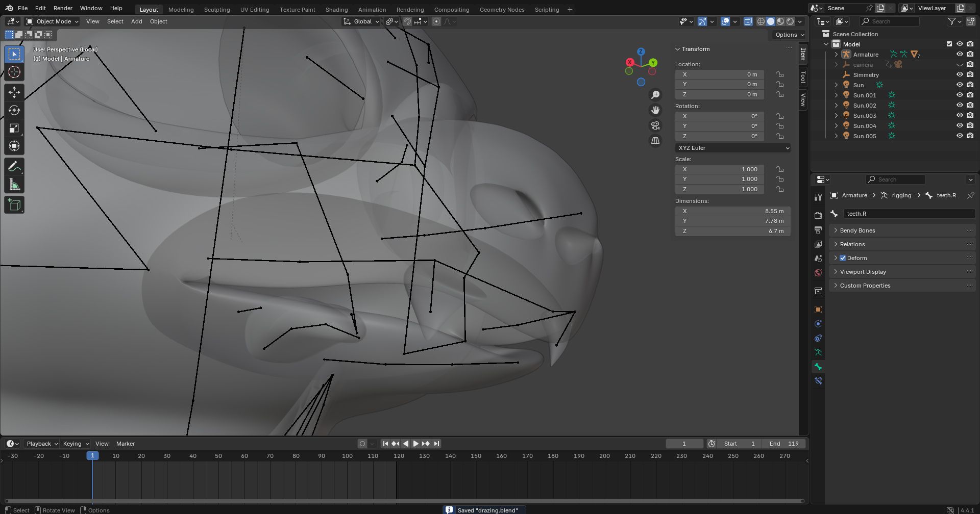The height and width of the screenshot is (514, 980).
Task: Click the pan hand viewport icon
Action: tap(655, 110)
